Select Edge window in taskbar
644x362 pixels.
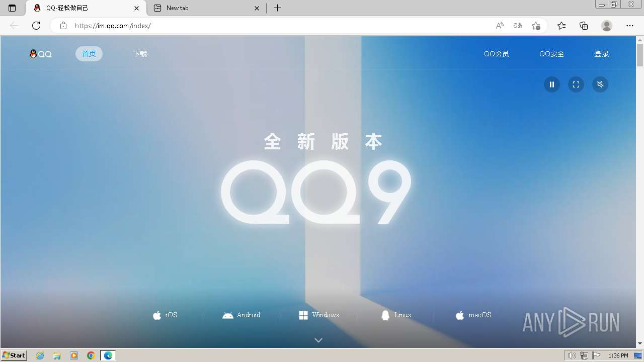tap(108, 355)
